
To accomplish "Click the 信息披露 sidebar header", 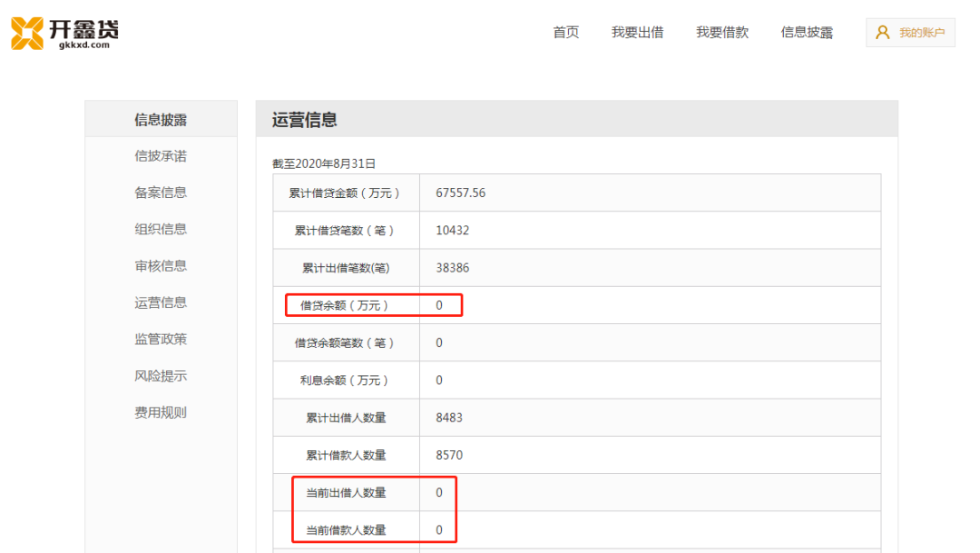I will click(x=161, y=120).
